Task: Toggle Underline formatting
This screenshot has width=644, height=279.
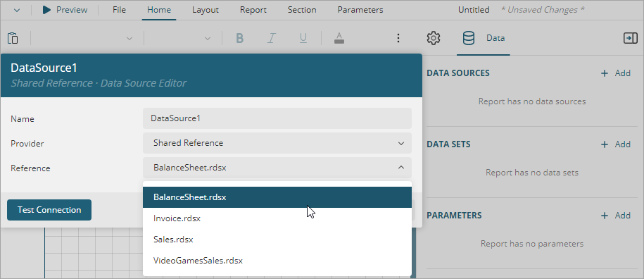Action: [303, 38]
